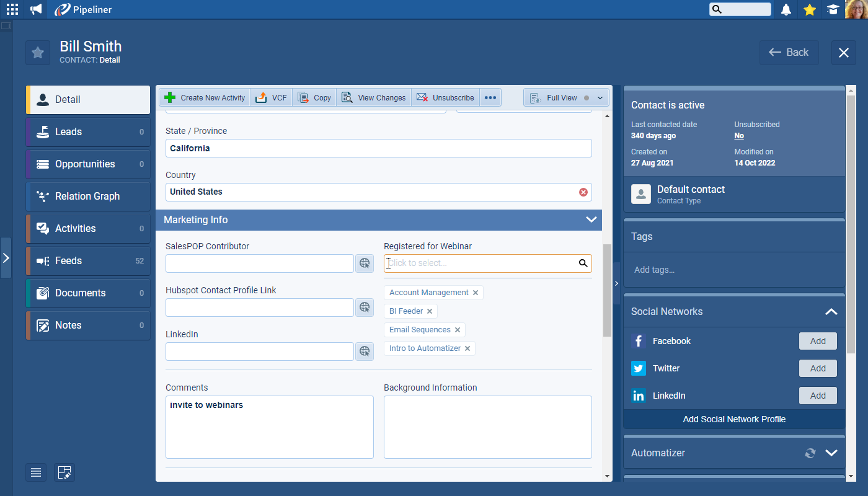Open the apps grid menu icon

coord(12,9)
